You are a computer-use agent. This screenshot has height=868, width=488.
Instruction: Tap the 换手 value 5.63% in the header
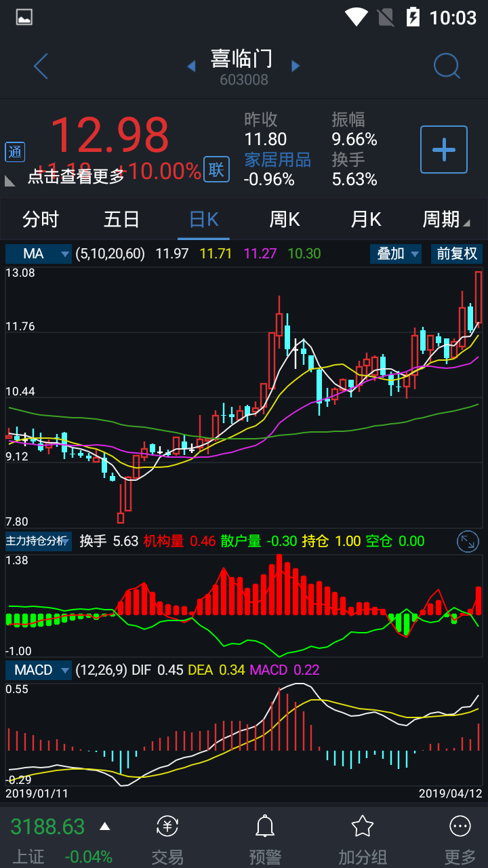(x=354, y=179)
